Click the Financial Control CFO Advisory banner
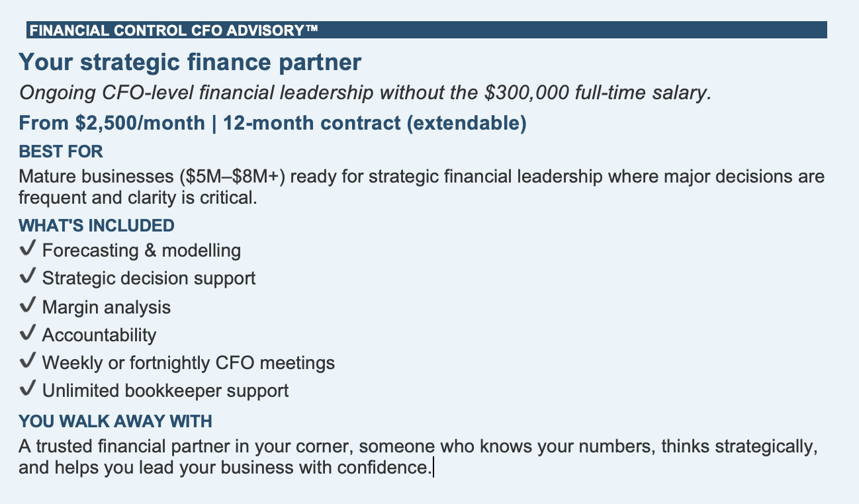This screenshot has height=504, width=859. (426, 30)
